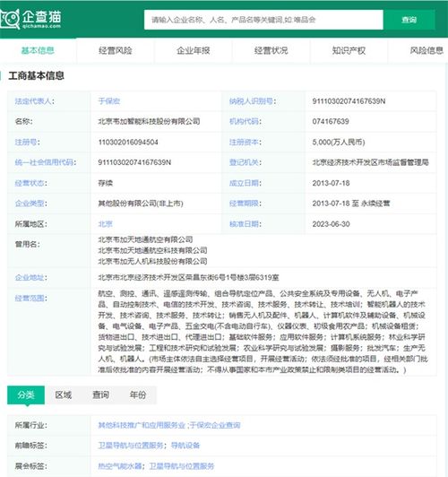The height and width of the screenshot is (477, 448).
Task: Switch to the 经营风险 tab
Action: (116, 50)
